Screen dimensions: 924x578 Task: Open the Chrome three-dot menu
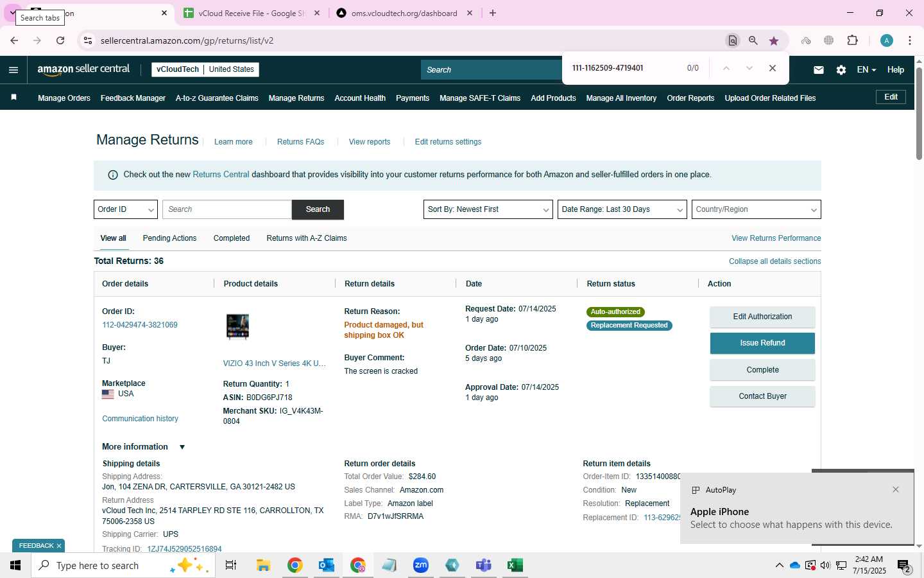pos(910,40)
